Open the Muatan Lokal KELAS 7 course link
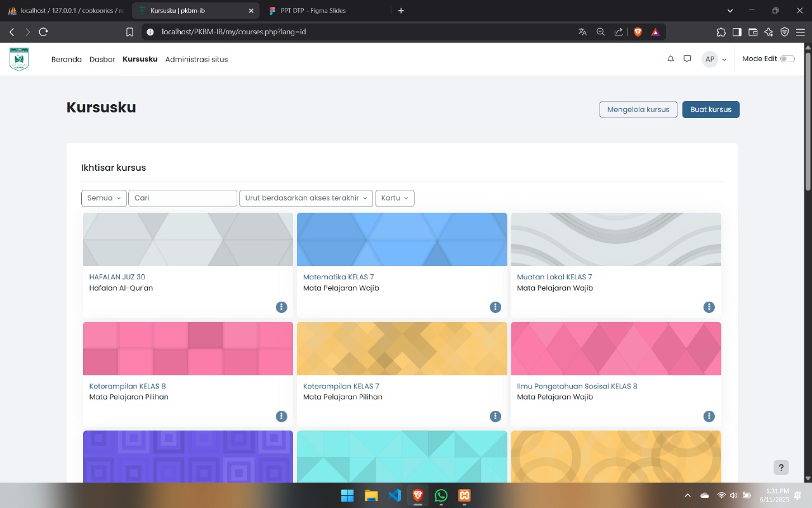The image size is (812, 508). click(554, 277)
